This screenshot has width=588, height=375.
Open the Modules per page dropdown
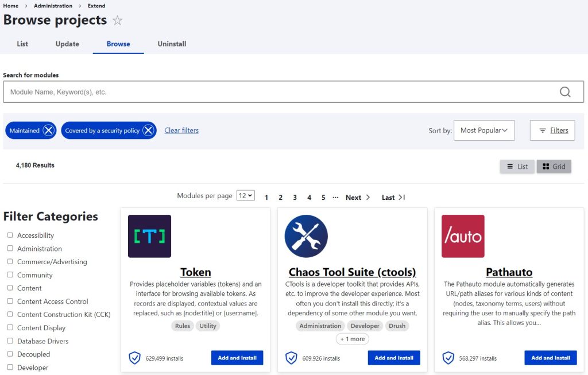pyautogui.click(x=246, y=196)
